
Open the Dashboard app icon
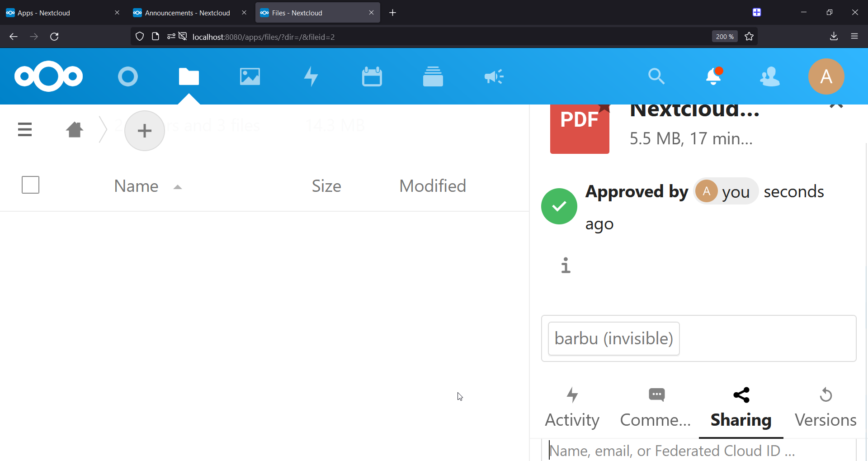tap(128, 76)
